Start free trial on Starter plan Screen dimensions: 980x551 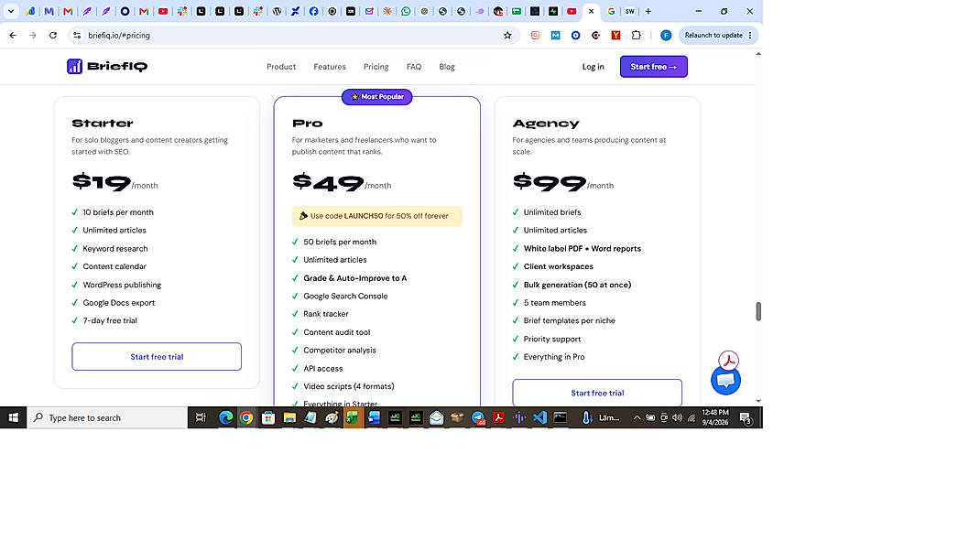click(157, 357)
